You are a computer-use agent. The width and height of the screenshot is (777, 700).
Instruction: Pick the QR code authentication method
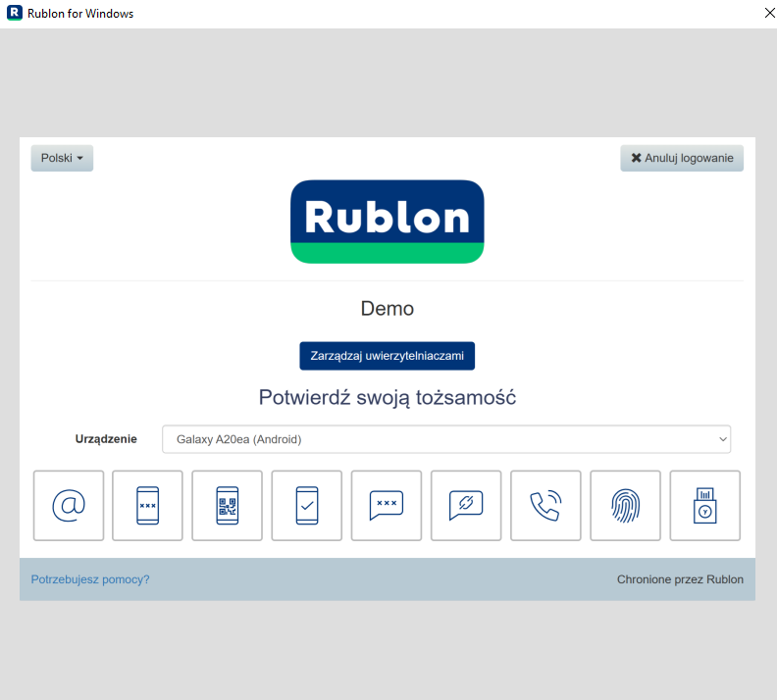click(x=227, y=506)
